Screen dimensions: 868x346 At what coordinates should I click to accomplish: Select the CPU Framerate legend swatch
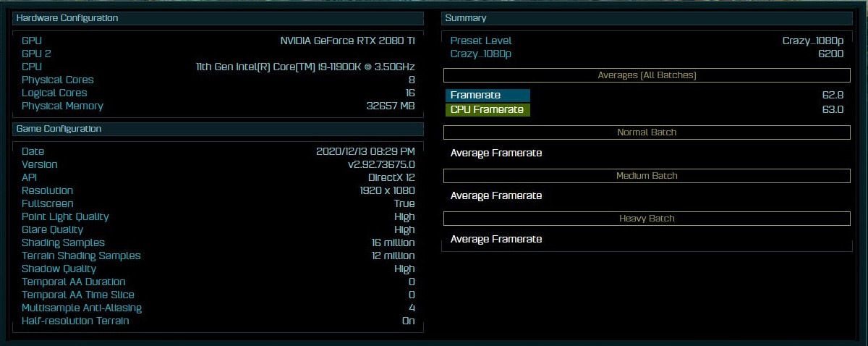coord(488,110)
